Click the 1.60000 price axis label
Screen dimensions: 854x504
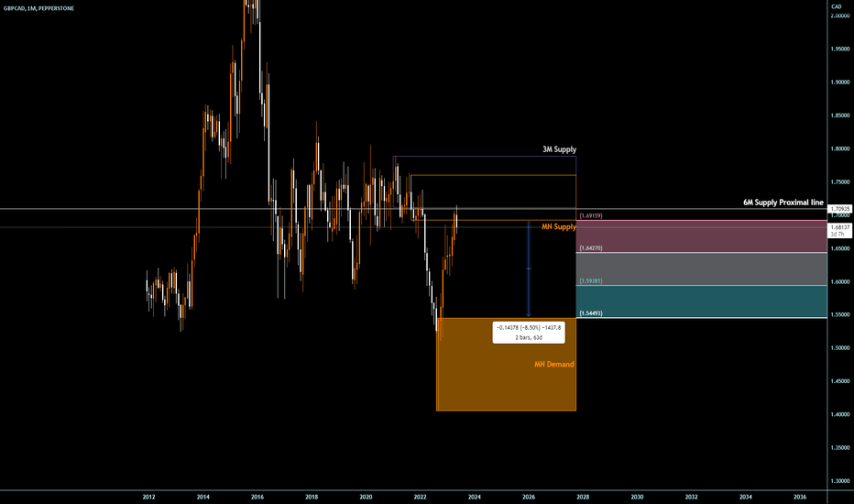[x=840, y=281]
